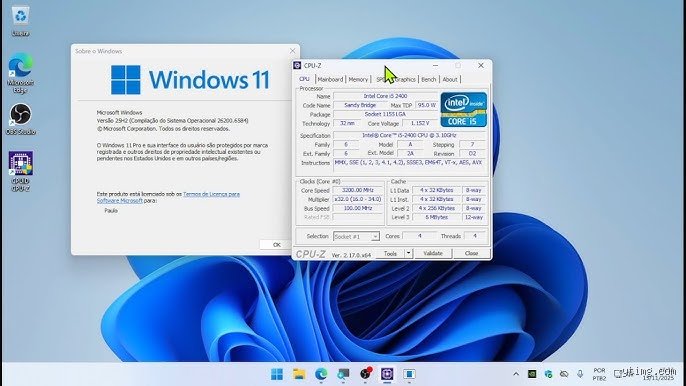Image resolution: width=686 pixels, height=386 pixels.
Task: Launch the OBS Studio desktop shortcut
Action: pos(20,119)
